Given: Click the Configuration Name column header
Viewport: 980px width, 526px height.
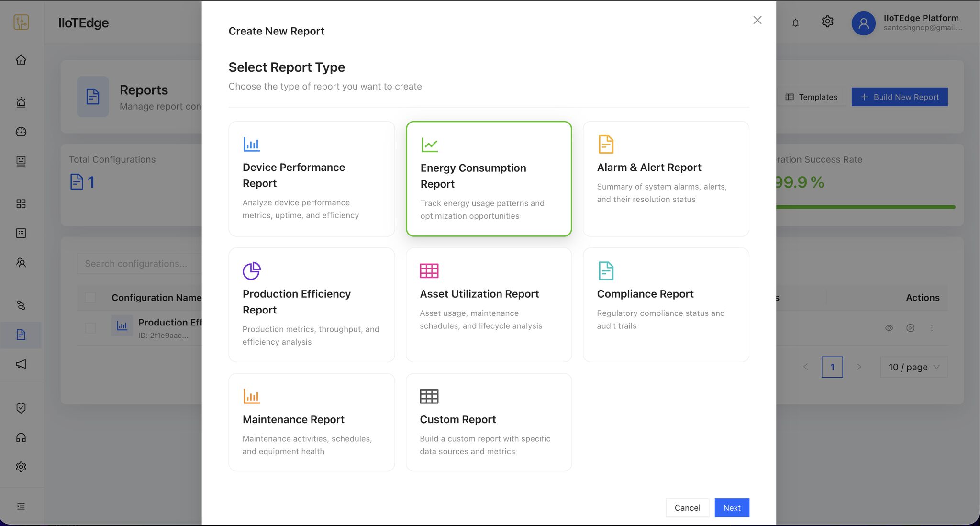Looking at the screenshot, I should coord(156,298).
